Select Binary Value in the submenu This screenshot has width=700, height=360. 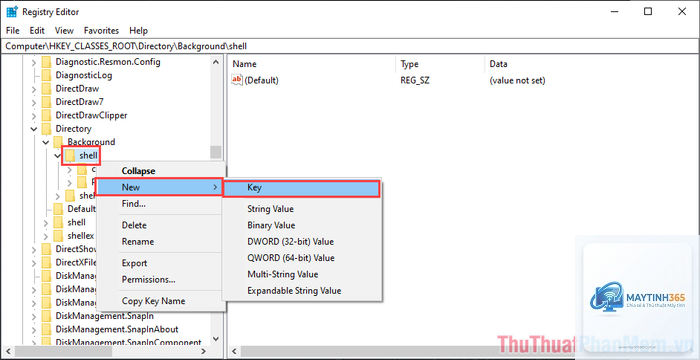(x=301, y=226)
